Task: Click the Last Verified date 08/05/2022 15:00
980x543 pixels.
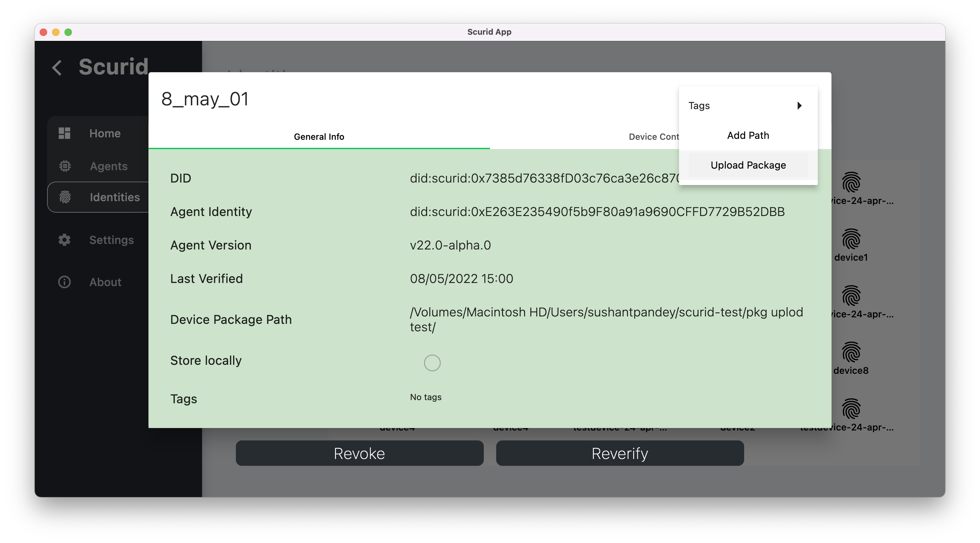Action: tap(461, 279)
